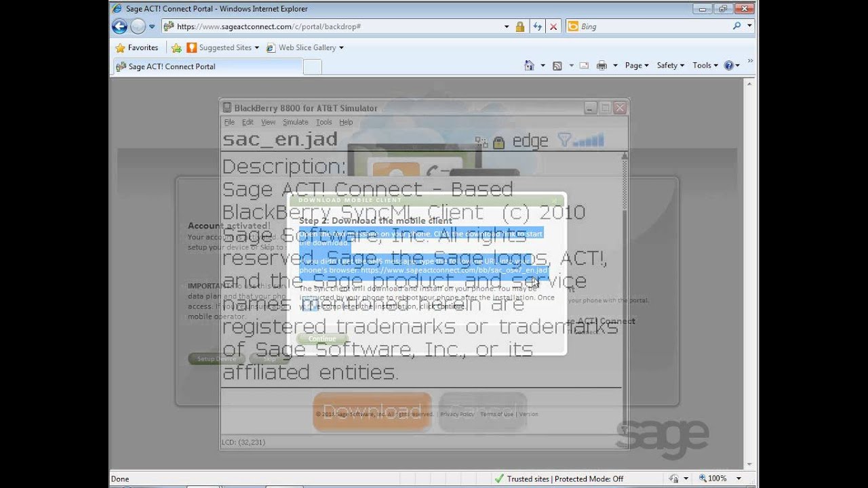Open the recent pages dropdown beside Forward

pyautogui.click(x=152, y=26)
